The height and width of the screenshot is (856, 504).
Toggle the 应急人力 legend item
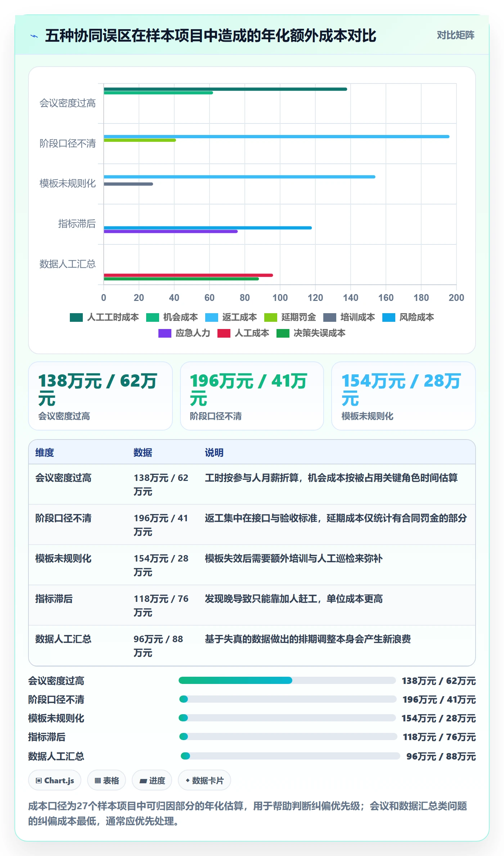pyautogui.click(x=184, y=333)
